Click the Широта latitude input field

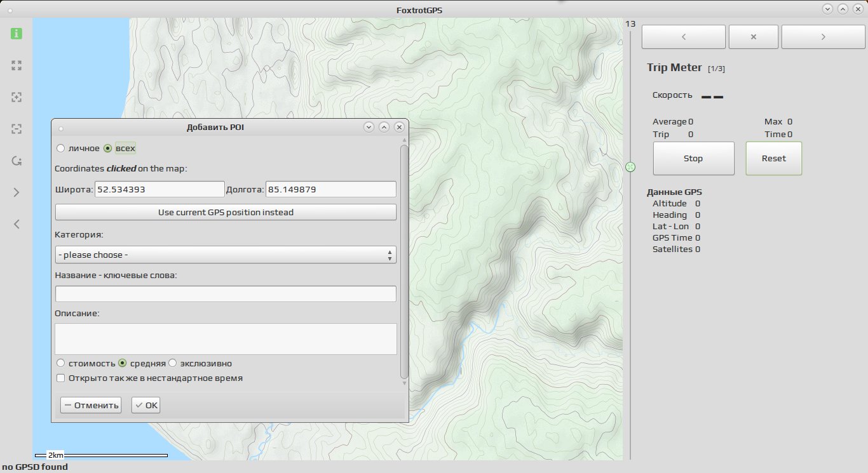coord(159,189)
